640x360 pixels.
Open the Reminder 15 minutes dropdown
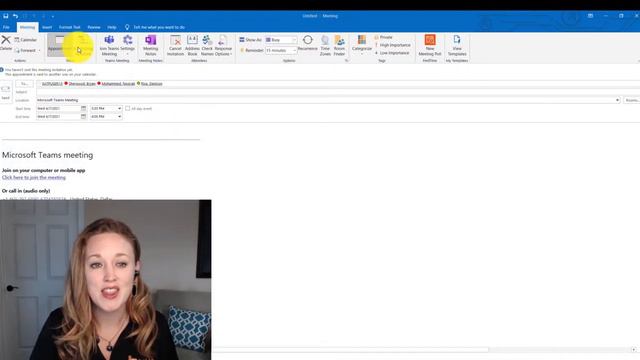(281, 50)
